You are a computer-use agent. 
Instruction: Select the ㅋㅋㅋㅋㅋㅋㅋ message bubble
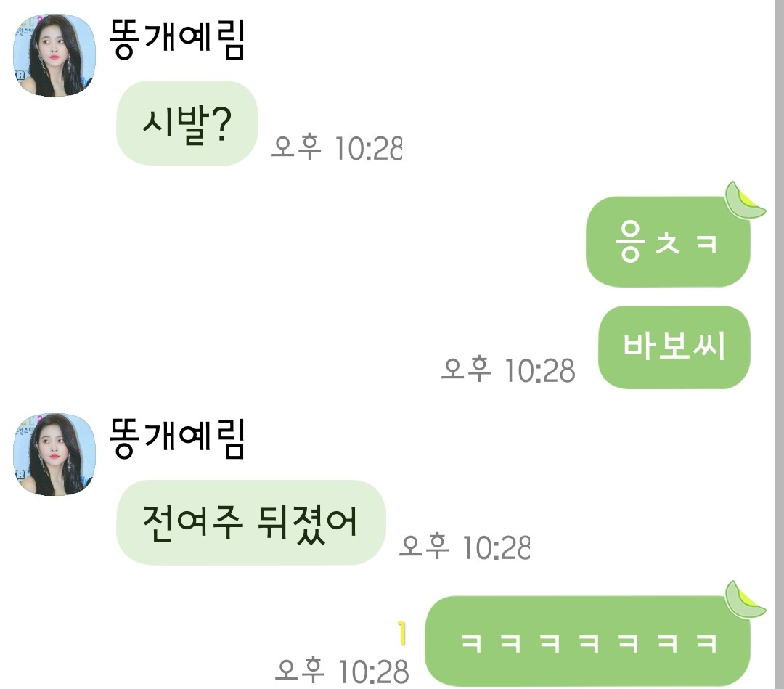(x=587, y=642)
